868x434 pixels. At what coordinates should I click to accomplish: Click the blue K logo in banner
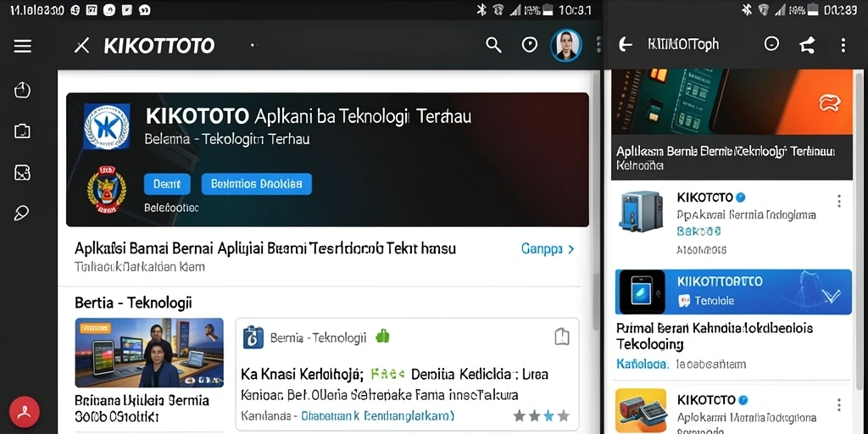107,126
